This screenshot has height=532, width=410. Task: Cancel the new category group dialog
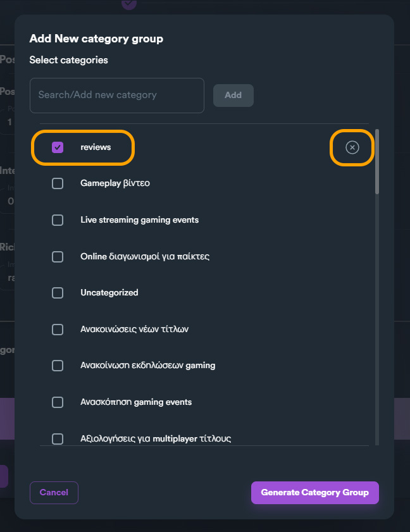click(x=54, y=493)
